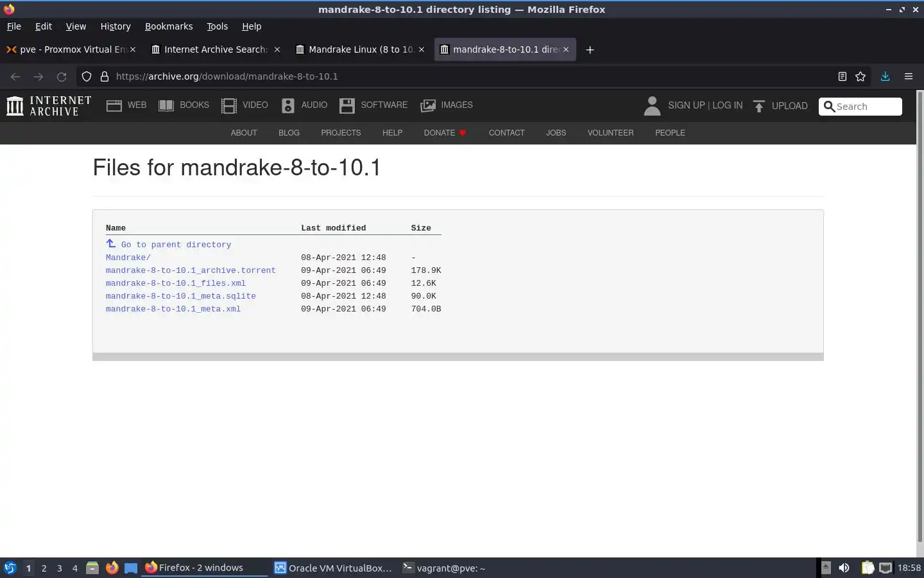This screenshot has height=578, width=924.
Task: Open mandrake-8-to-10.1_meta.xml link
Action: (173, 309)
